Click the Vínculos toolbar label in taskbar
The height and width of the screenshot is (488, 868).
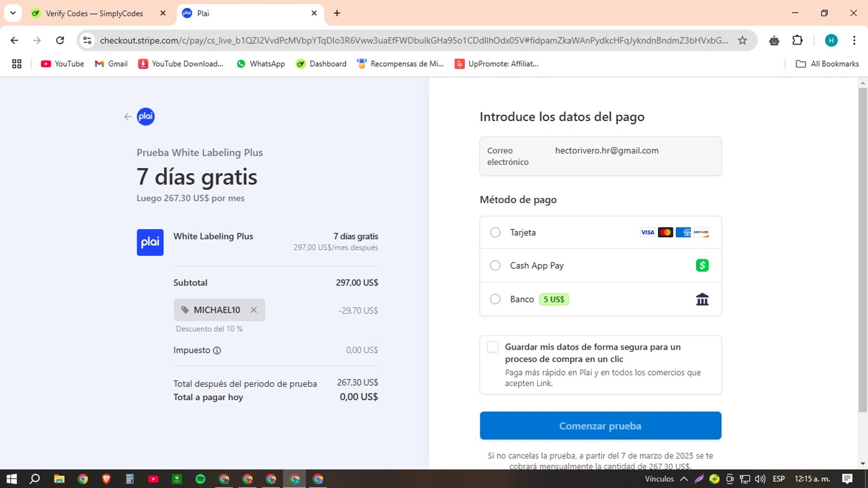click(x=660, y=479)
